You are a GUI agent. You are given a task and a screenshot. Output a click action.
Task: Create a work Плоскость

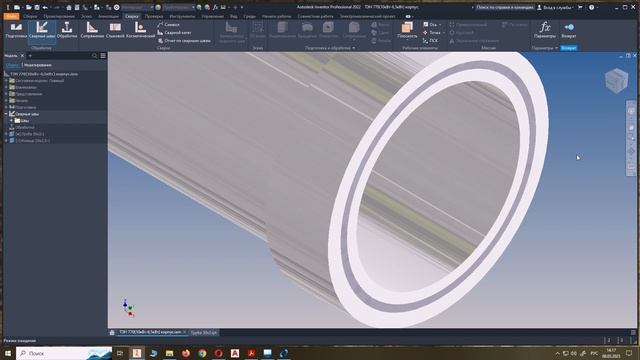(x=407, y=29)
